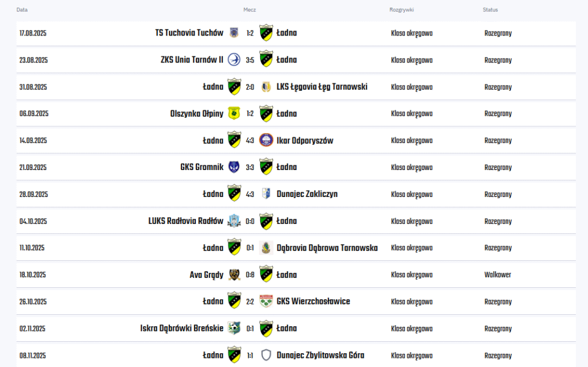Open the Ikar Odporyszów team link

click(x=304, y=140)
